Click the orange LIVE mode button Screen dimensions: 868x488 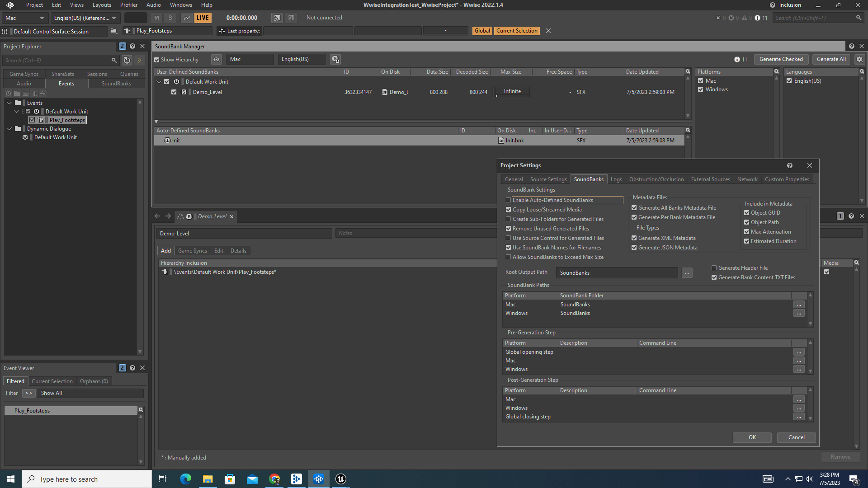coord(203,18)
